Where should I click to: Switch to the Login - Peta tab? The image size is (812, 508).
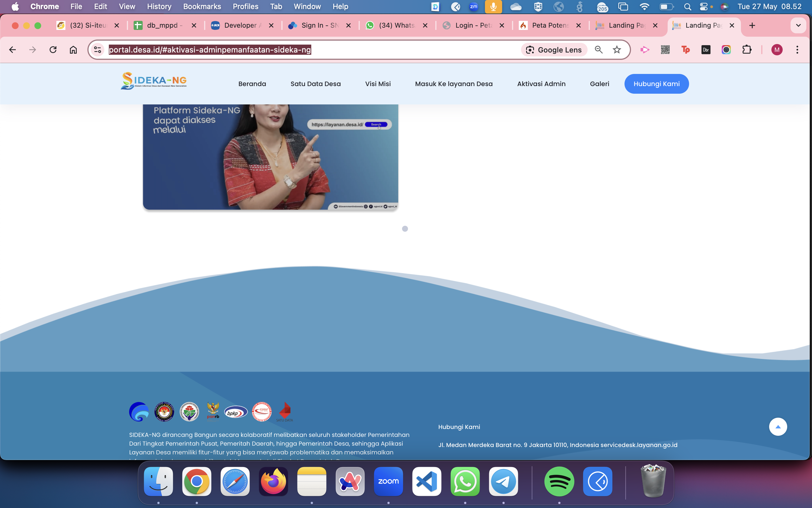473,25
